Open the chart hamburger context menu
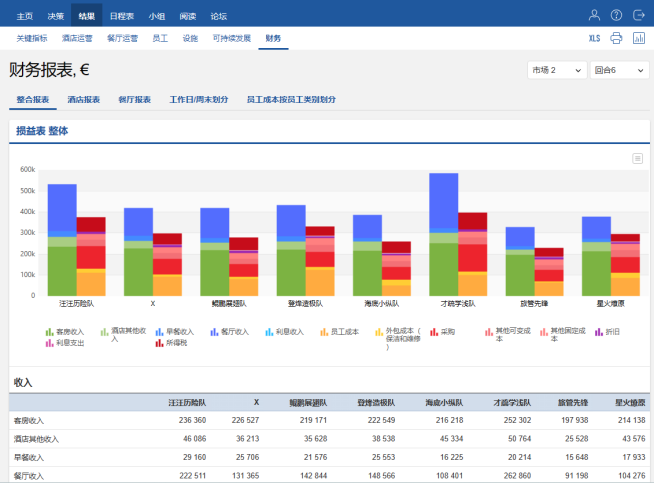Image resolution: width=654 pixels, height=483 pixels. (637, 158)
